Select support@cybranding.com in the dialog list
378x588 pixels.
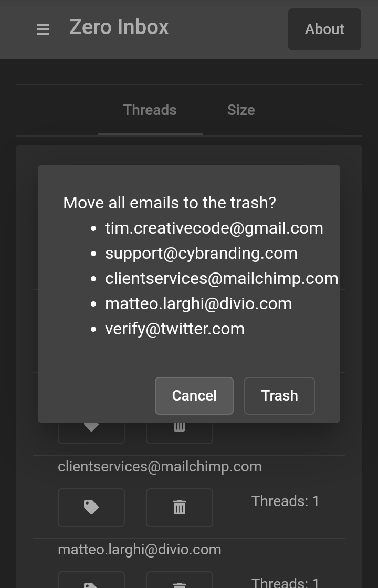point(201,253)
